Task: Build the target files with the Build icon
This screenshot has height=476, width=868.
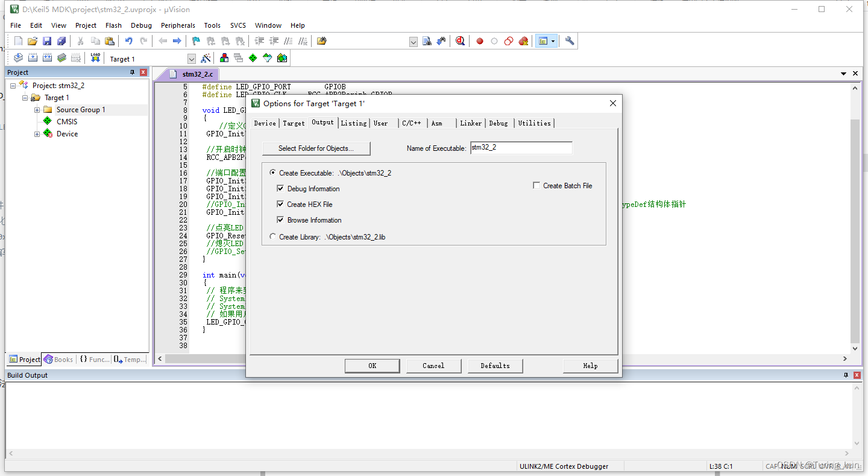Action: point(33,58)
